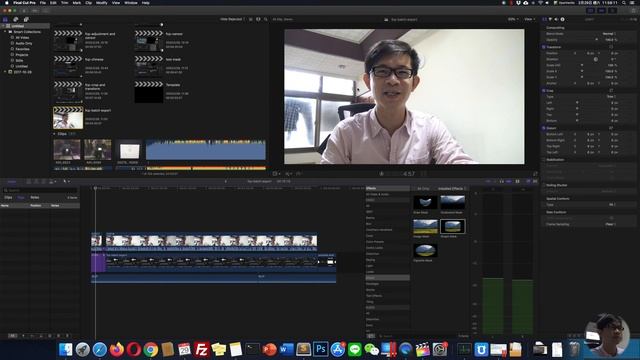640x360 pixels.
Task: Open WeChat from the Dock
Action: click(x=371, y=349)
